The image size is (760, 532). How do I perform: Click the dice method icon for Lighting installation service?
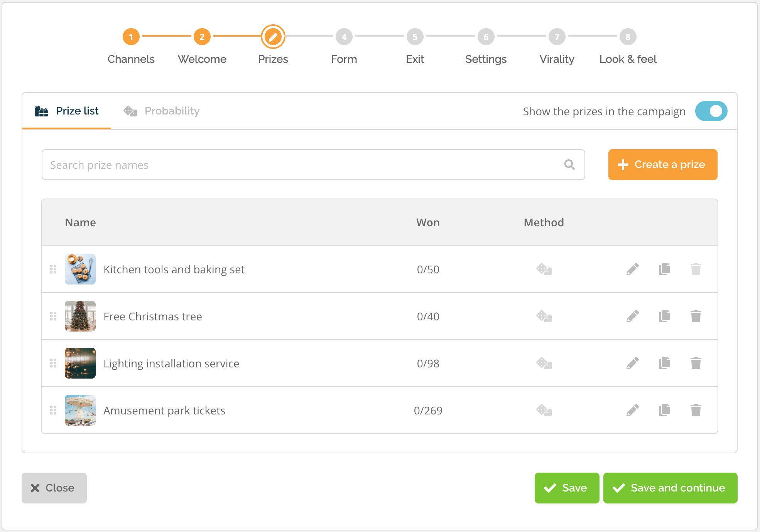coord(544,363)
